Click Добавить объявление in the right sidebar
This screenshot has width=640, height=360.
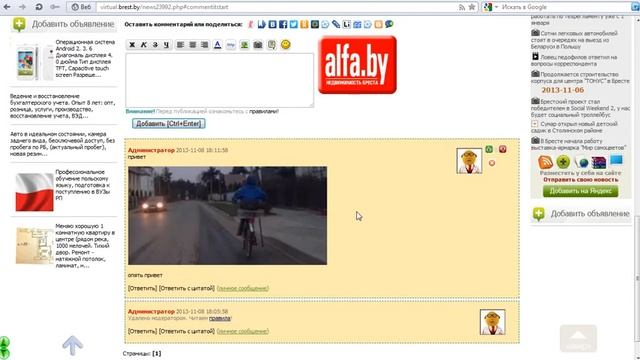point(582,214)
